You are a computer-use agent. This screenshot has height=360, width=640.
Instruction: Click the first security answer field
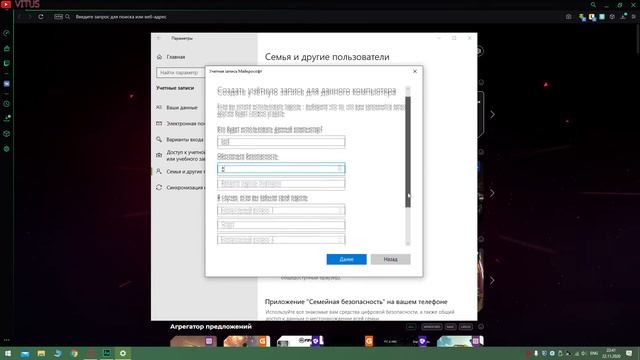click(x=281, y=225)
